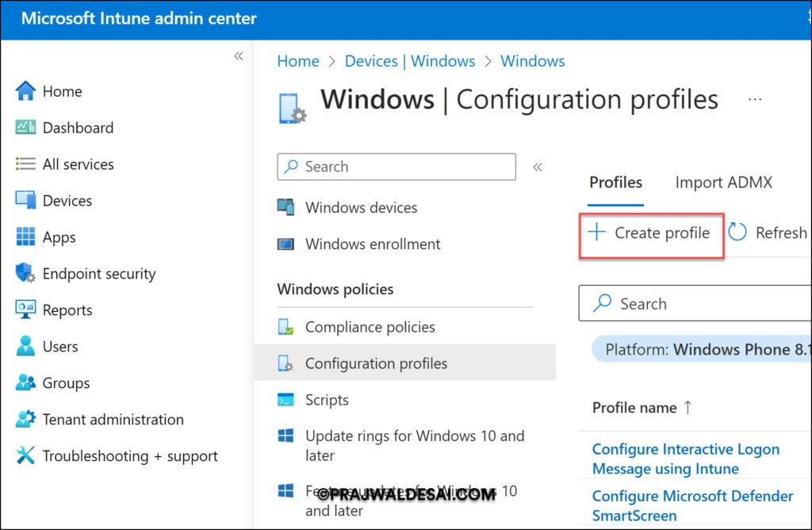Sort by Profile name arrow
The width and height of the screenshot is (812, 530).
pos(688,408)
